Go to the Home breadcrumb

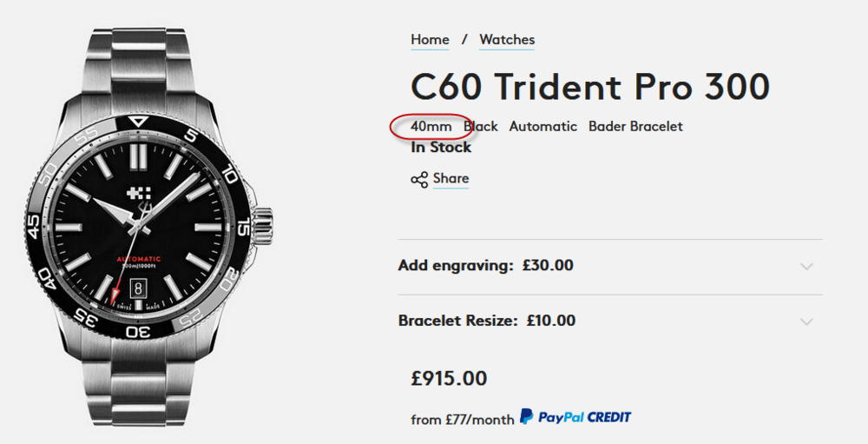[x=431, y=40]
